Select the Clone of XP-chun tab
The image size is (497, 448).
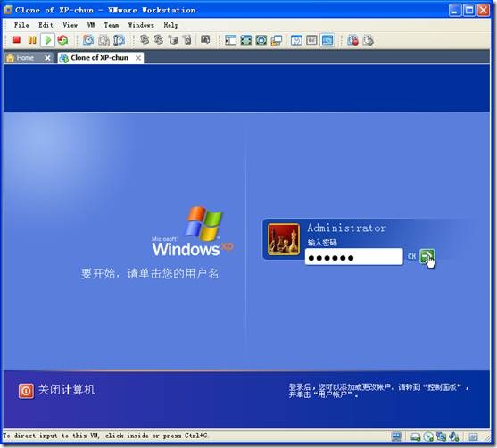point(100,58)
